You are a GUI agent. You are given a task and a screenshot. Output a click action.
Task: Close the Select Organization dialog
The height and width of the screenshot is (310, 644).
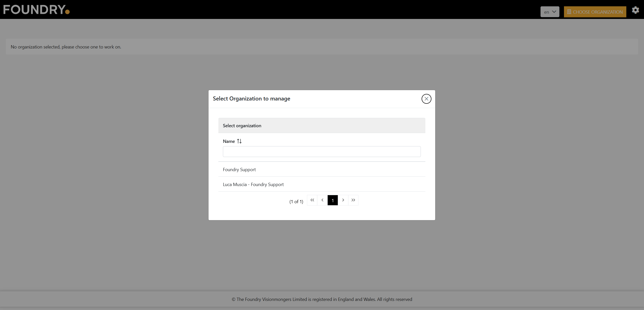click(426, 99)
